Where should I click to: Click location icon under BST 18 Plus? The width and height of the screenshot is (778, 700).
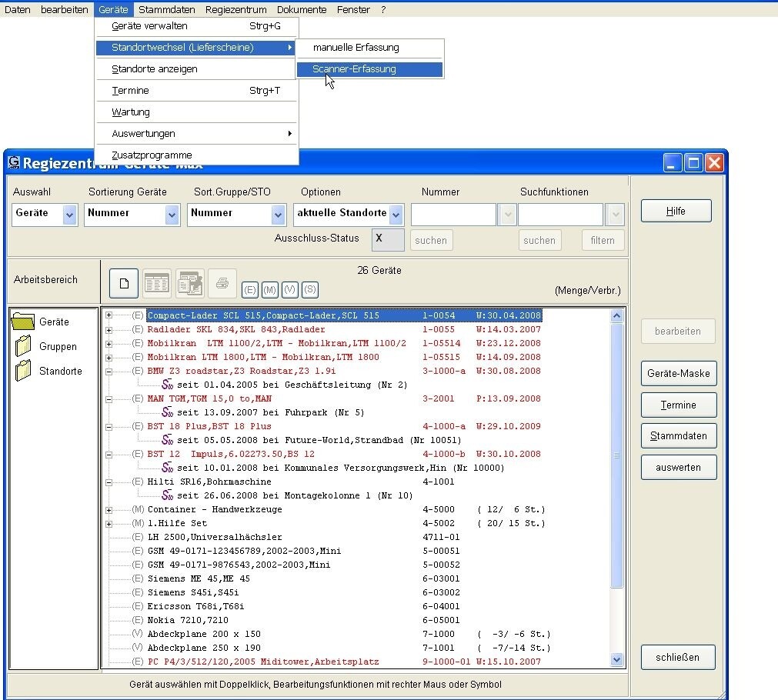tap(167, 440)
